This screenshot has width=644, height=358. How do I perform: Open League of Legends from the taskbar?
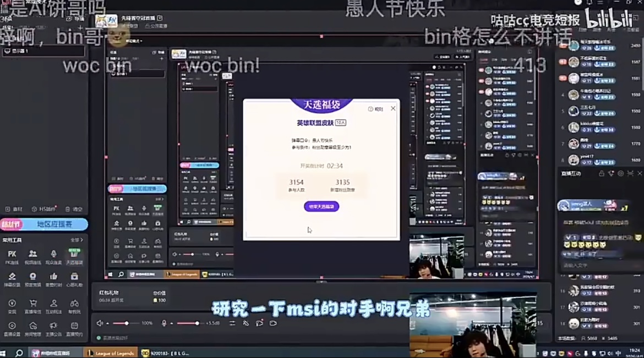[110, 353]
